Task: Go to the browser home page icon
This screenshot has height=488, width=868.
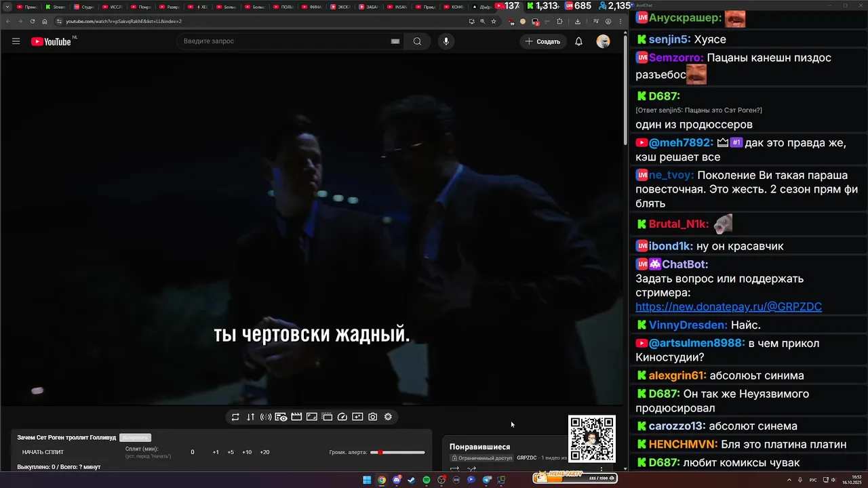Action: (x=45, y=21)
